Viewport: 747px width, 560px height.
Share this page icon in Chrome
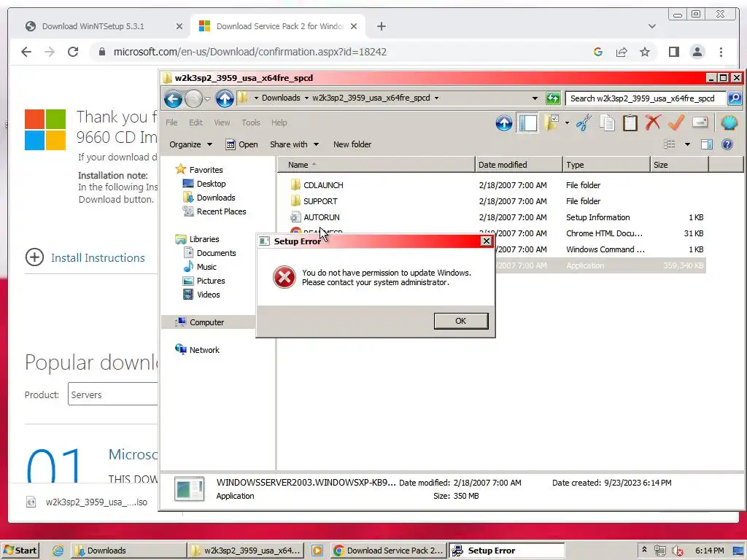622,52
